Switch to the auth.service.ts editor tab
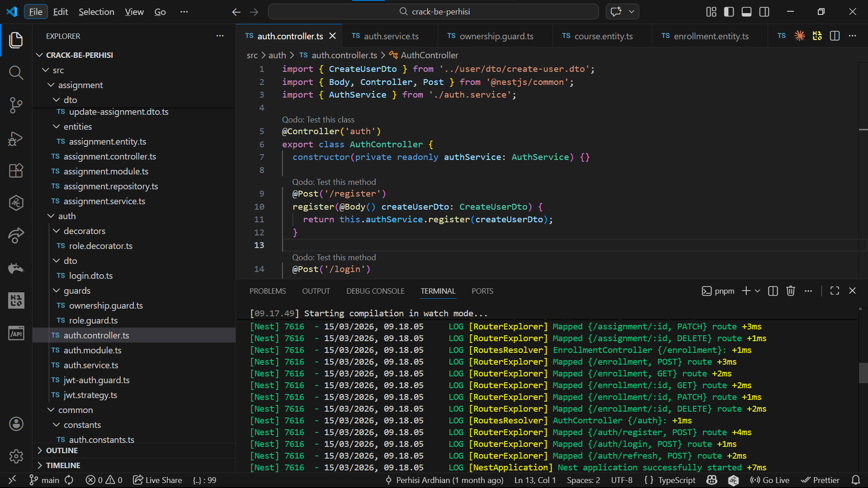 [x=391, y=36]
